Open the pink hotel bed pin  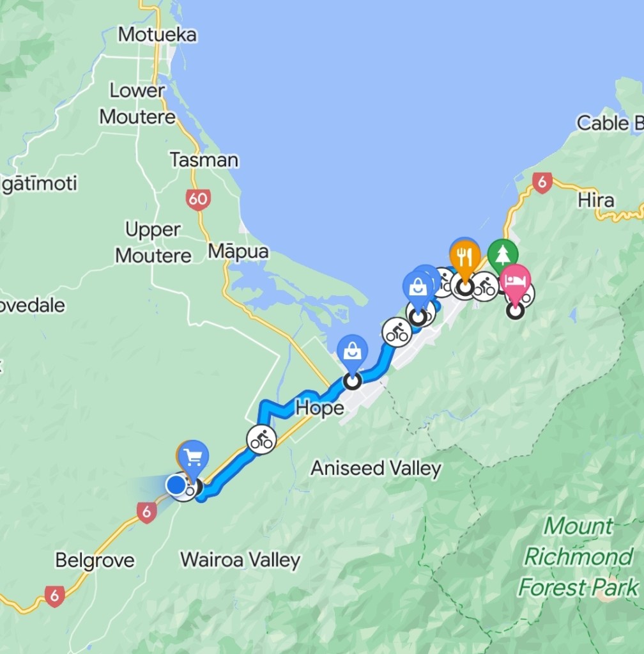click(516, 281)
